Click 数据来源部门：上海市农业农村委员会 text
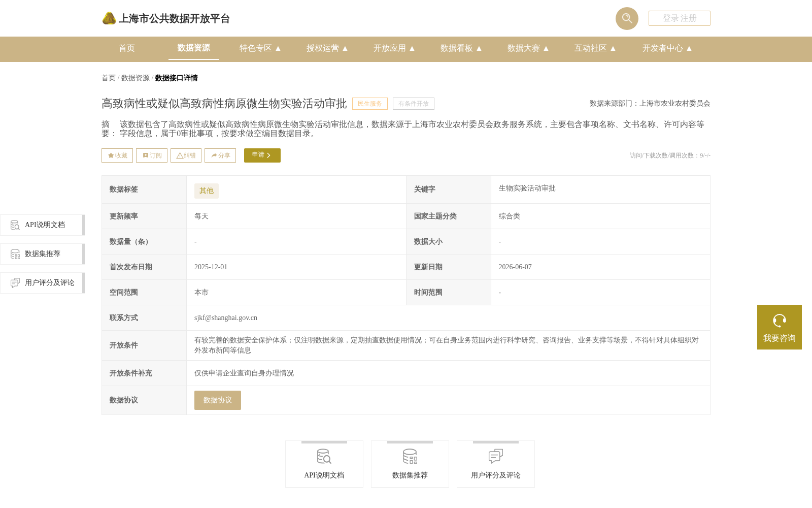812x508 pixels. pyautogui.click(x=650, y=104)
